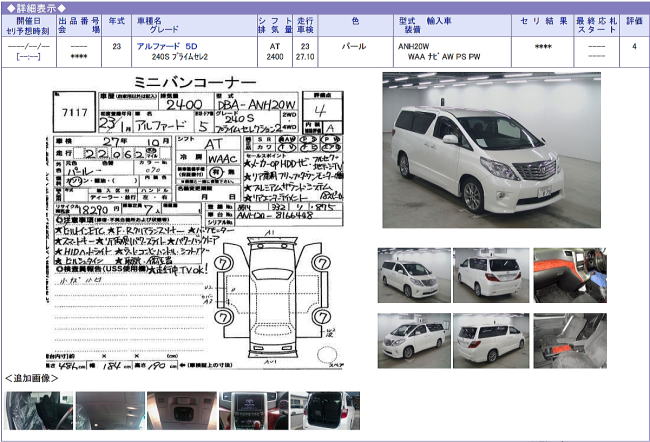Click the large front-view photo of the white Alphard

click(491, 150)
